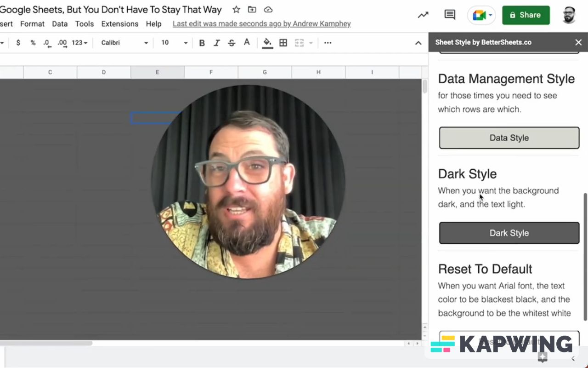Select column H header

coord(319,72)
